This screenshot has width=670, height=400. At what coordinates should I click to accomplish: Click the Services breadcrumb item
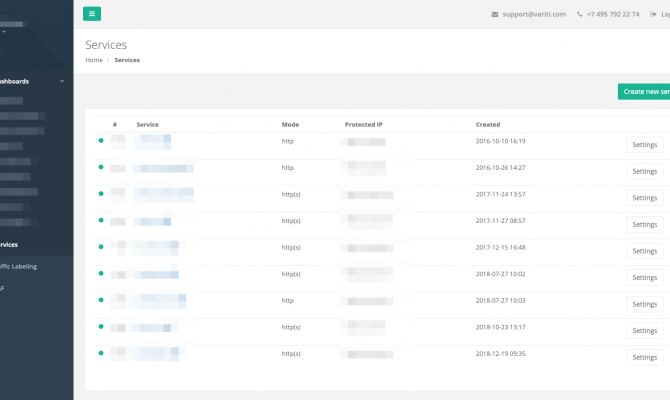[x=127, y=60]
